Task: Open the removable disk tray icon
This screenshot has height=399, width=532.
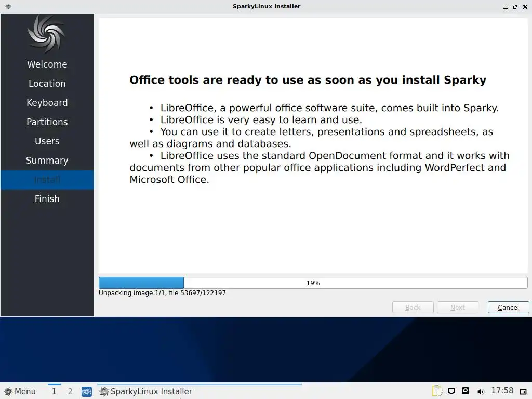Action: pos(465,391)
